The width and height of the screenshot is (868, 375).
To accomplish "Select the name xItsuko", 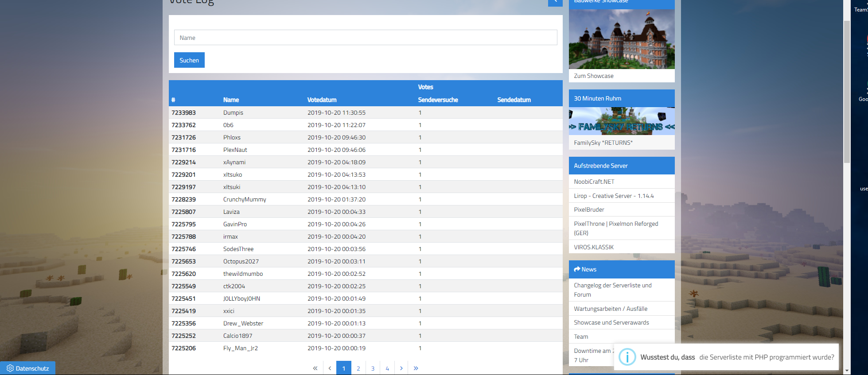I will coord(233,174).
